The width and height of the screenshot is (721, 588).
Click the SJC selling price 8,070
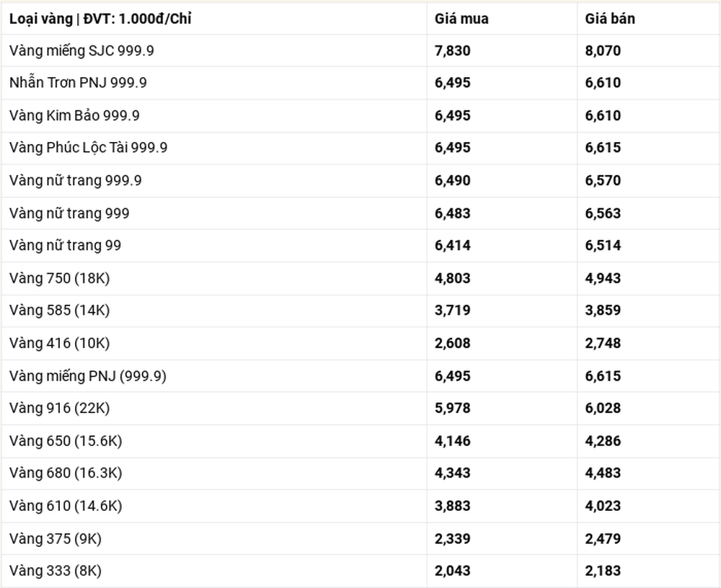(x=603, y=50)
